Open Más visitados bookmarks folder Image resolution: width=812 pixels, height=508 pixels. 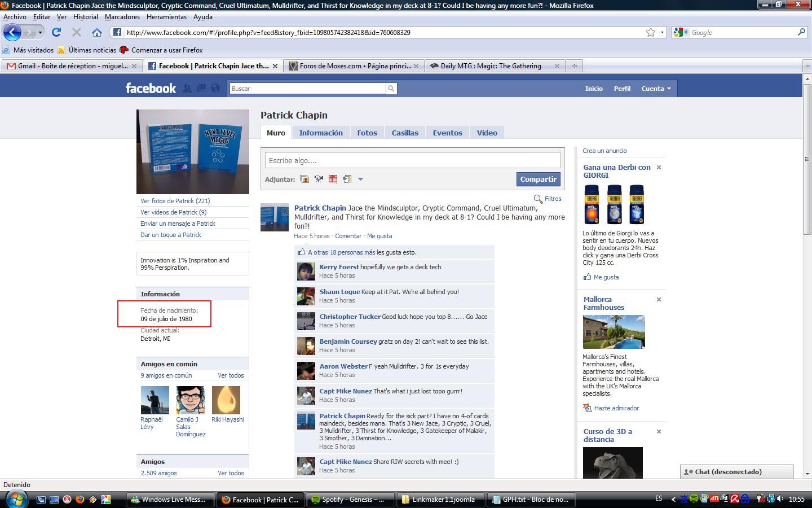[28, 50]
